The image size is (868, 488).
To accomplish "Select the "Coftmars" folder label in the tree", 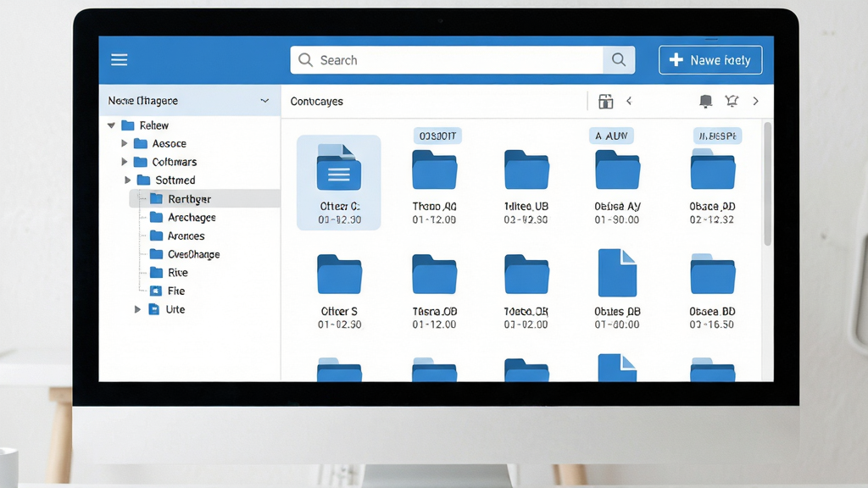I will 175,162.
